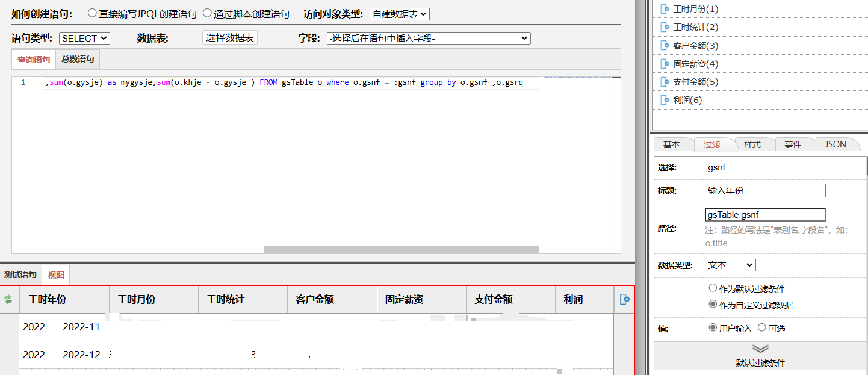Click the 工时统计 column header
Viewport: 868px width, 375px height.
click(243, 299)
